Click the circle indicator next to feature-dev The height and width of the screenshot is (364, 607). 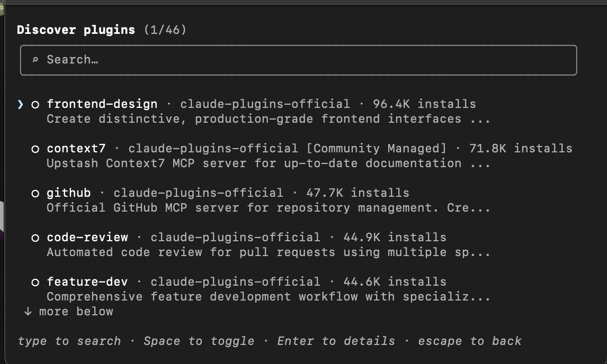click(x=34, y=281)
